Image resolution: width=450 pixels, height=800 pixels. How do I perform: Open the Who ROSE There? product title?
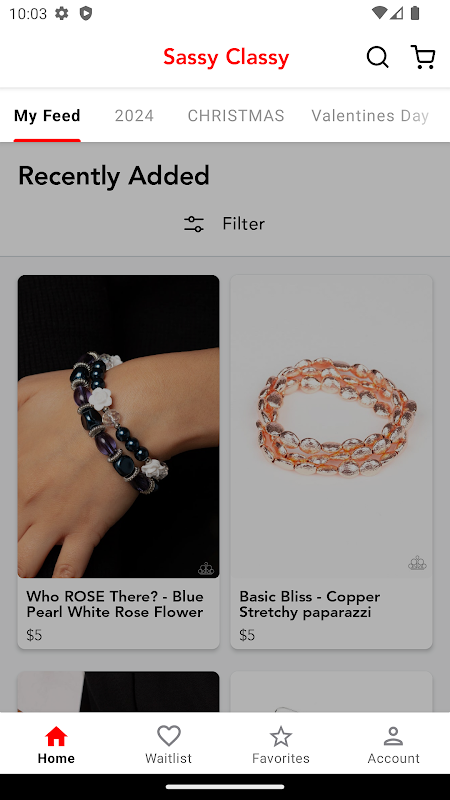click(115, 604)
